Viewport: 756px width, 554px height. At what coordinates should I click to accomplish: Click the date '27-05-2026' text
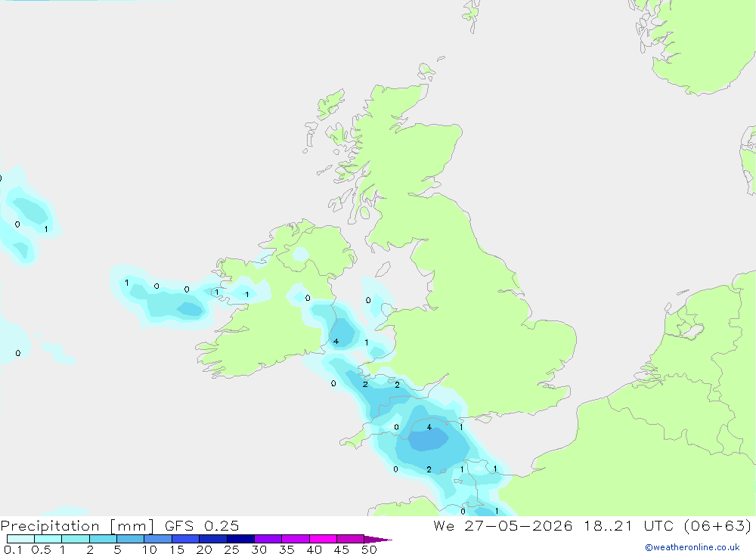[x=519, y=526]
